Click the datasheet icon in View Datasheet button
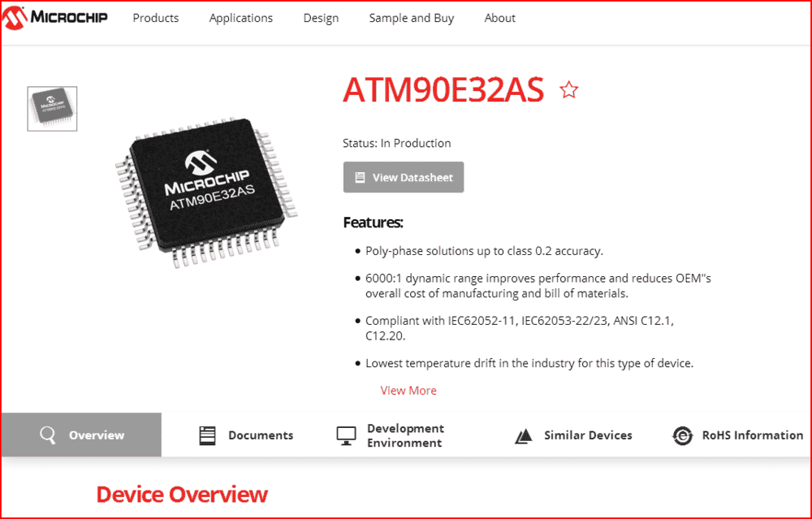 click(360, 178)
